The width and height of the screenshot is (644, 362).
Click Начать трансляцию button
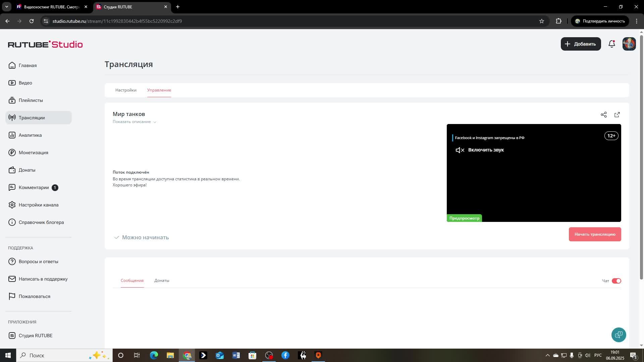[x=595, y=234]
